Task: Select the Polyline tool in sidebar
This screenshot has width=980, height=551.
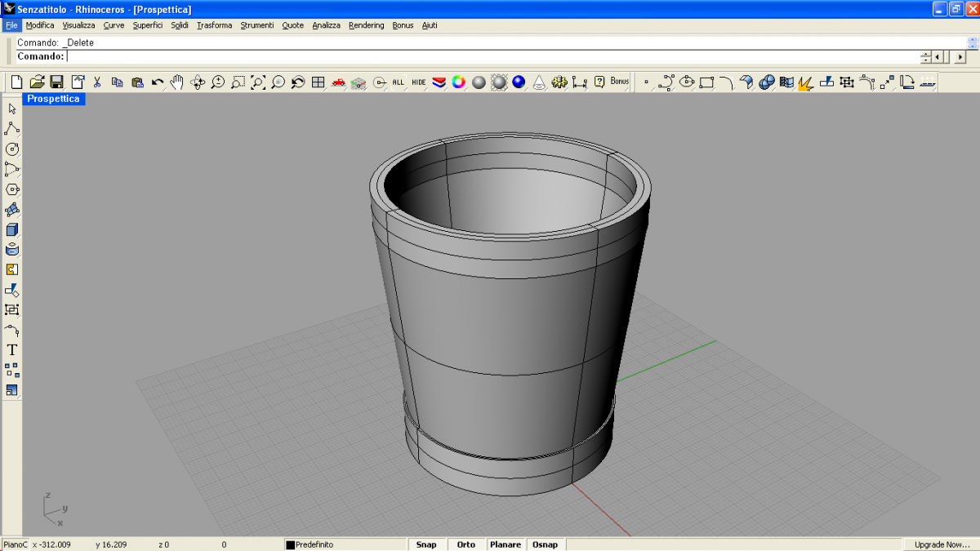Action: [12, 129]
